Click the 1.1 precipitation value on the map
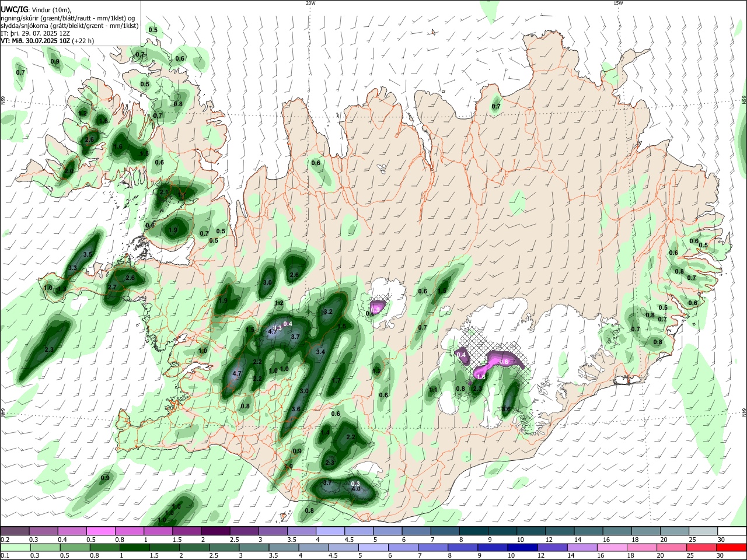This screenshot has height=560, width=747. point(433,390)
